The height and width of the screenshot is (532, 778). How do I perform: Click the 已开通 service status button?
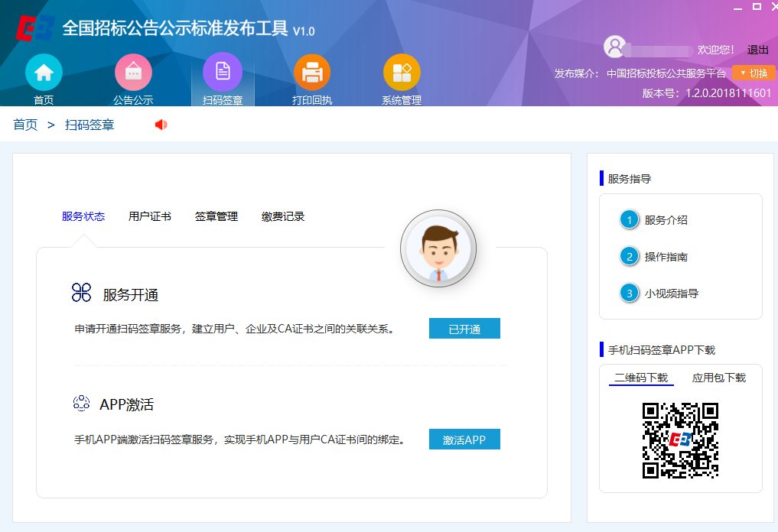(464, 328)
